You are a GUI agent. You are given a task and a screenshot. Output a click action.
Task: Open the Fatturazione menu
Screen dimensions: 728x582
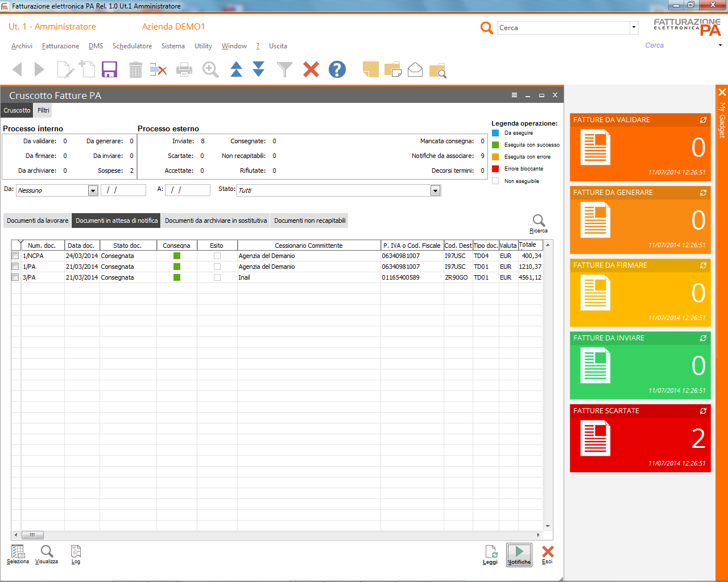coord(60,46)
